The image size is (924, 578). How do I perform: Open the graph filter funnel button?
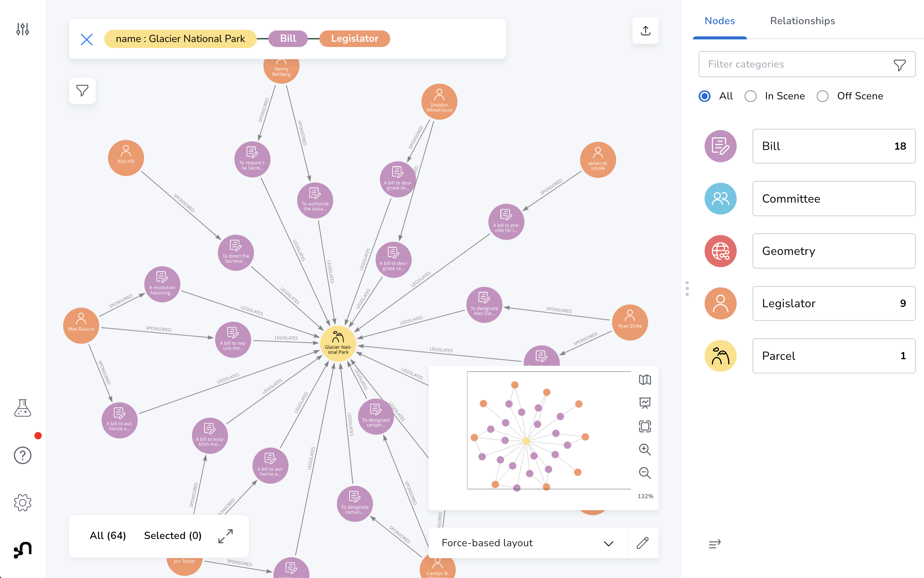coord(82,91)
